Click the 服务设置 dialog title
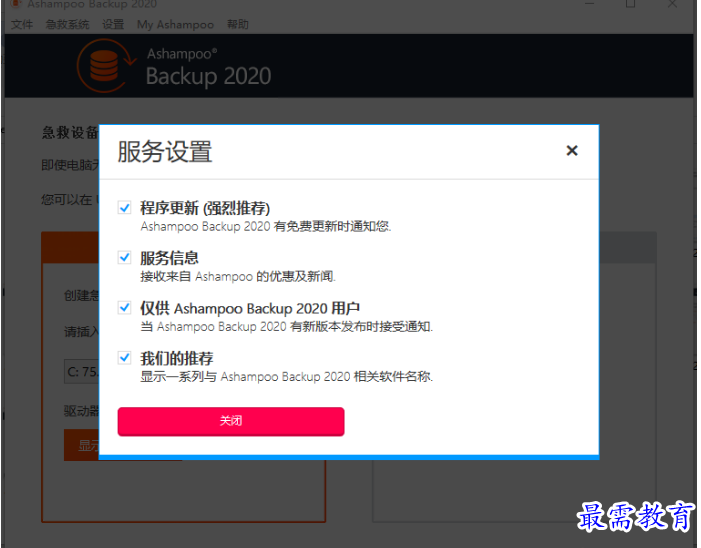This screenshot has width=701, height=548. tap(165, 152)
